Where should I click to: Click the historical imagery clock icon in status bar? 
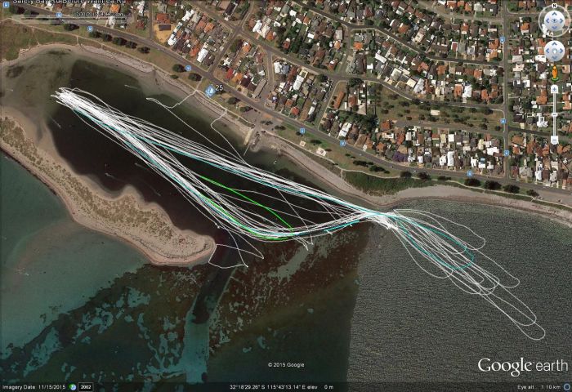click(71, 387)
